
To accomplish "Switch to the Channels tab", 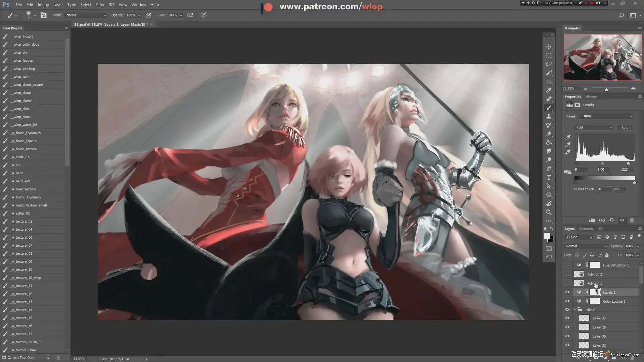I will click(x=586, y=229).
